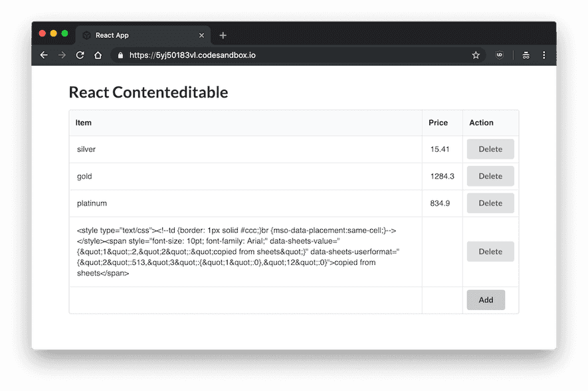588x391 pixels.
Task: Open the Chrome three-dot menu
Action: tap(544, 55)
